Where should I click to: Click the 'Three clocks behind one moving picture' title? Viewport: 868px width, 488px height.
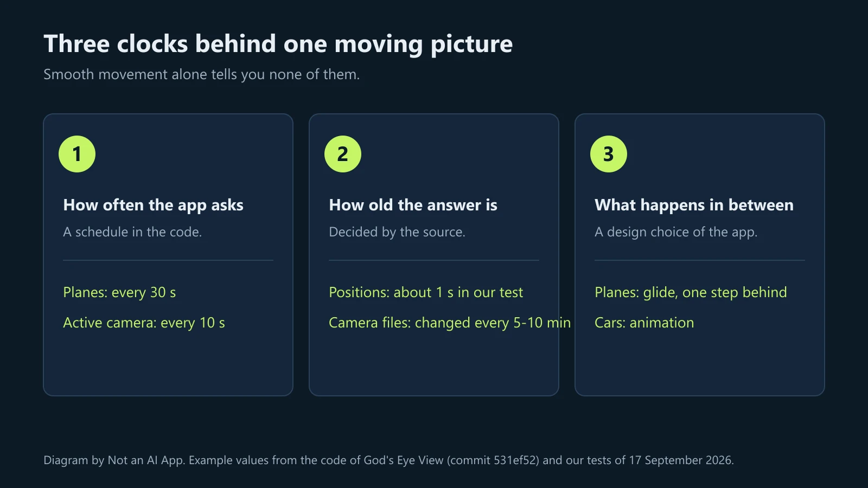point(278,44)
